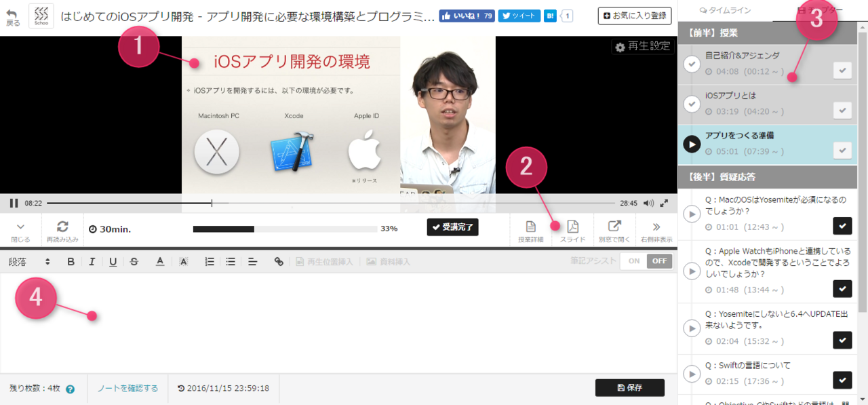Save the note with 保存 button

coord(629,388)
